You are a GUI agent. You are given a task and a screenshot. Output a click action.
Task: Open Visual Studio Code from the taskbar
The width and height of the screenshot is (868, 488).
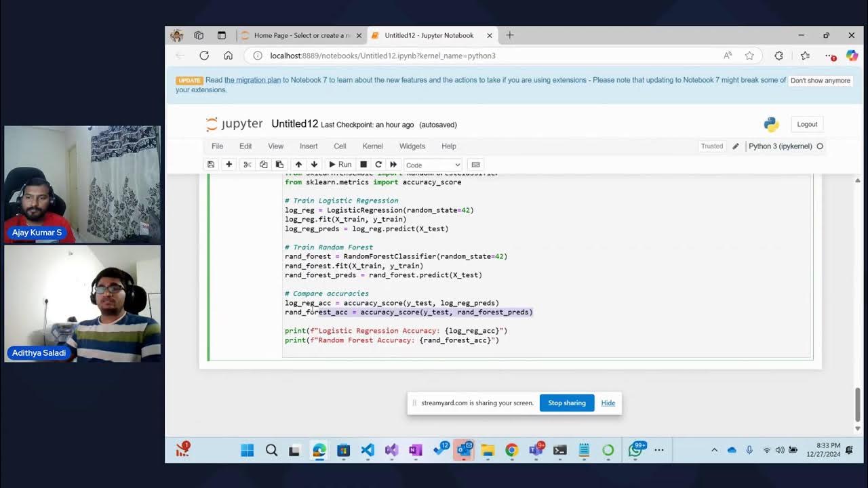pyautogui.click(x=368, y=450)
